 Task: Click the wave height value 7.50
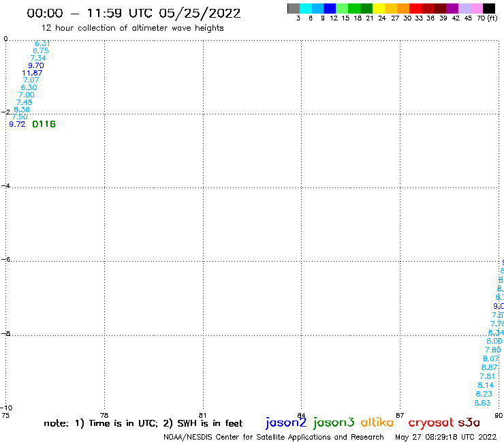20,117
